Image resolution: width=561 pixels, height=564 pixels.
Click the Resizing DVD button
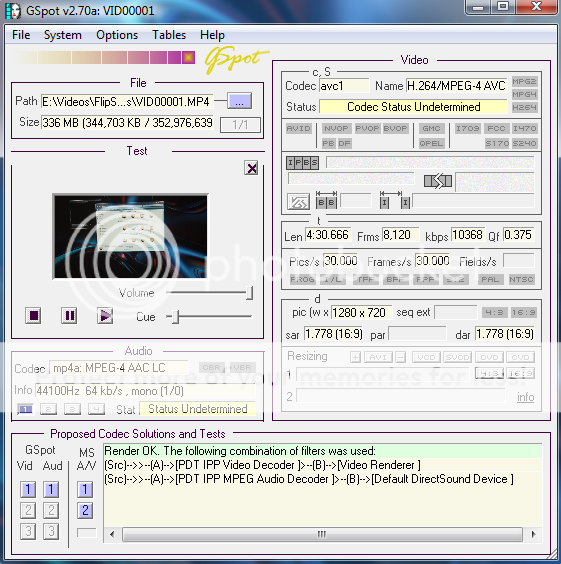pos(489,357)
